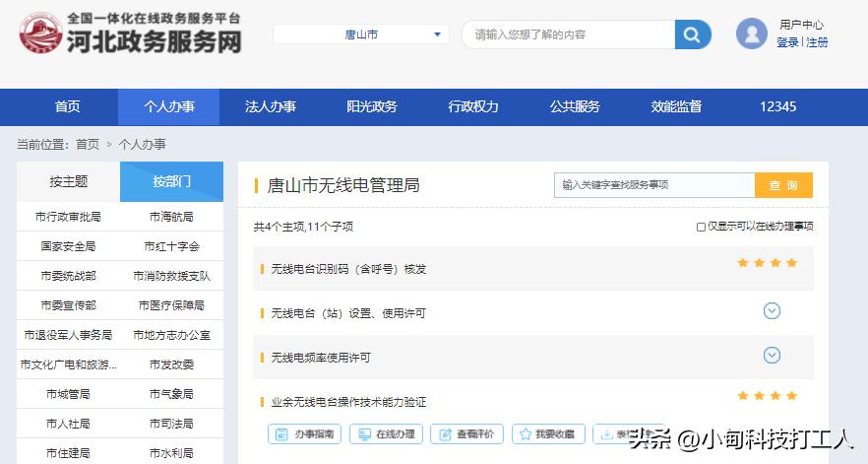Select 市委宣传部 department

click(68, 305)
